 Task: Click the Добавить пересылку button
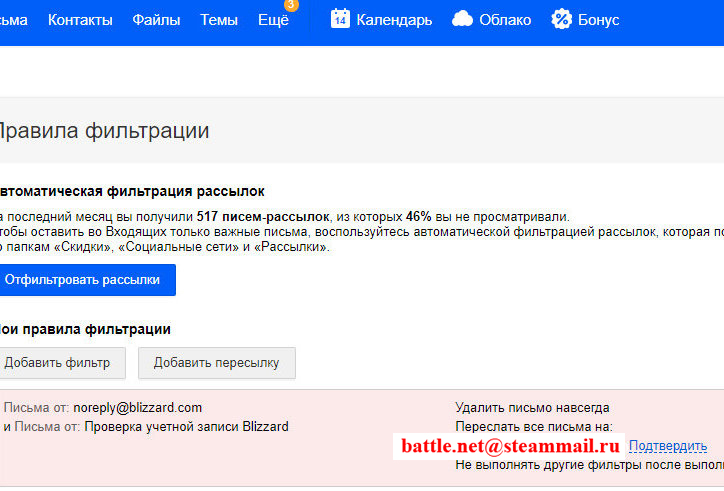(216, 363)
